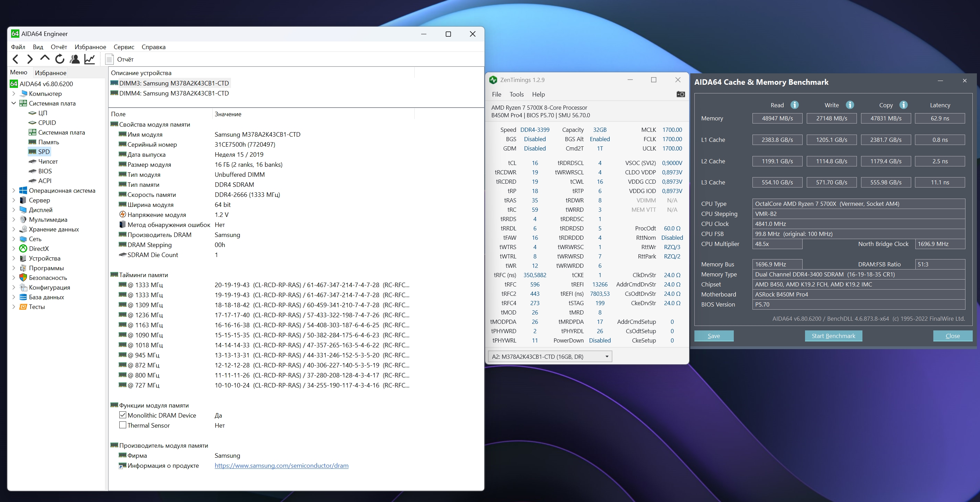This screenshot has width=980, height=502.
Task: Open the user management icon in toolbar
Action: (x=75, y=59)
